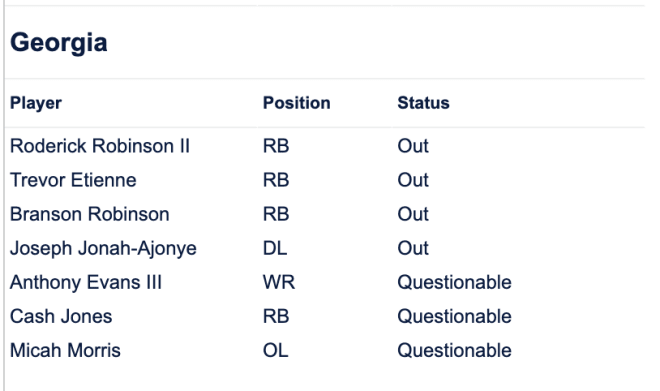Select player name Trevor Etienne
Image resolution: width=660 pixels, height=391 pixels.
point(73,180)
